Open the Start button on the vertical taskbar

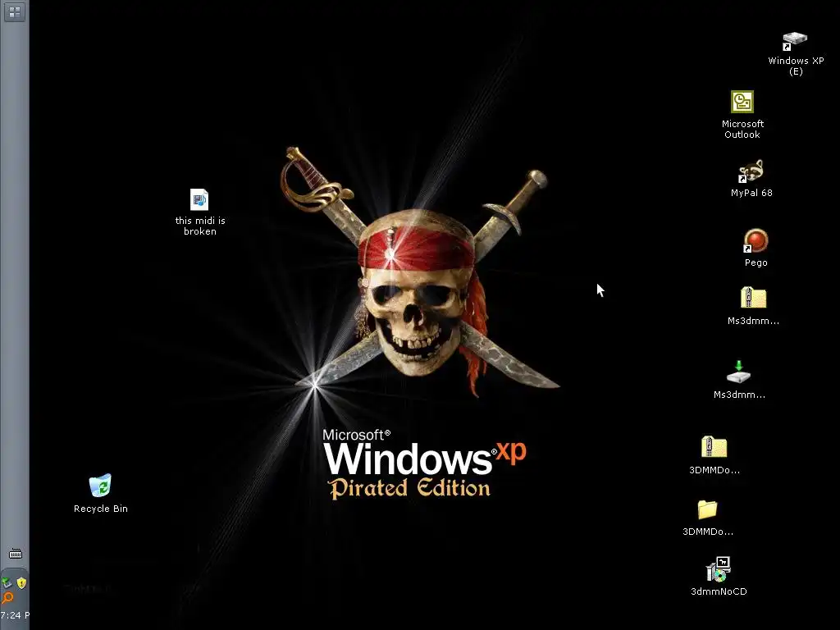coord(15,11)
